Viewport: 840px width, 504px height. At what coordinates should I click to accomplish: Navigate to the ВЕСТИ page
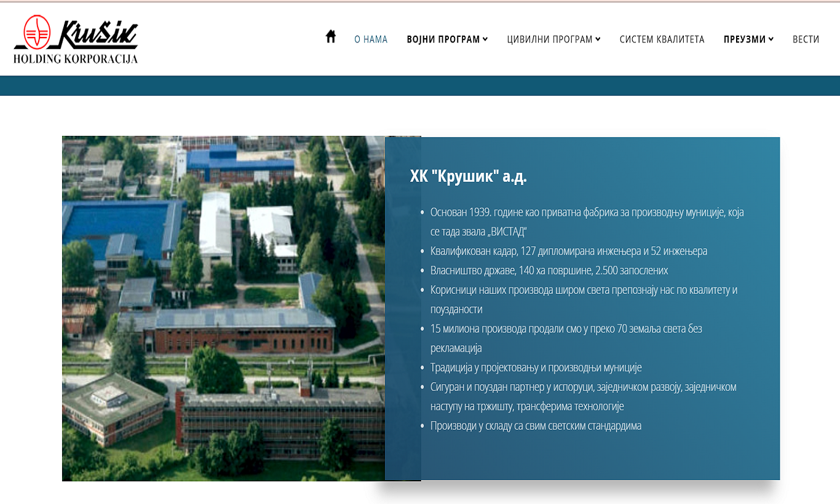pyautogui.click(x=806, y=39)
